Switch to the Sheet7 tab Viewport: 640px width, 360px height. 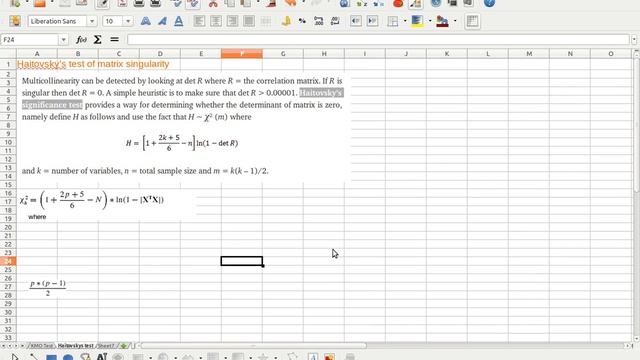tap(106, 346)
